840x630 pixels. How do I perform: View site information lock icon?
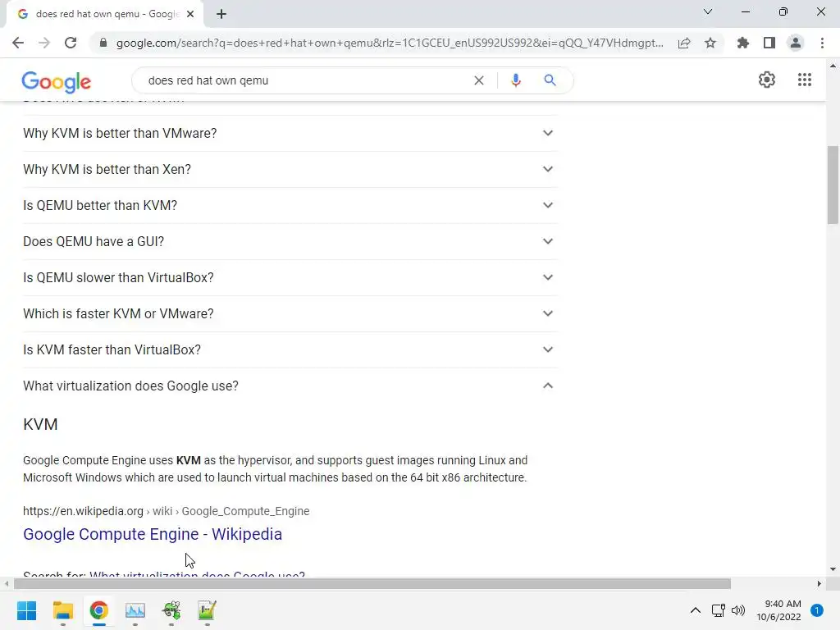103,43
